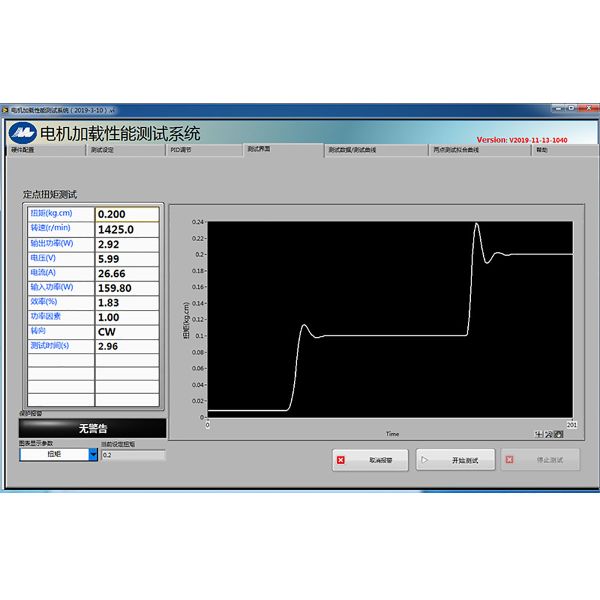
Task: Click the 效率(%) row label
Action: pos(44,302)
